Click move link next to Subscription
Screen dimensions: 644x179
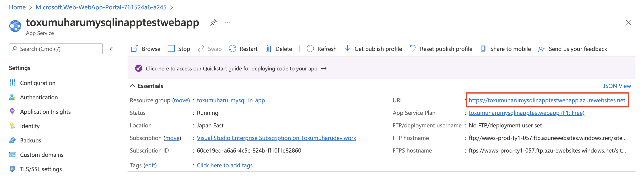point(172,138)
